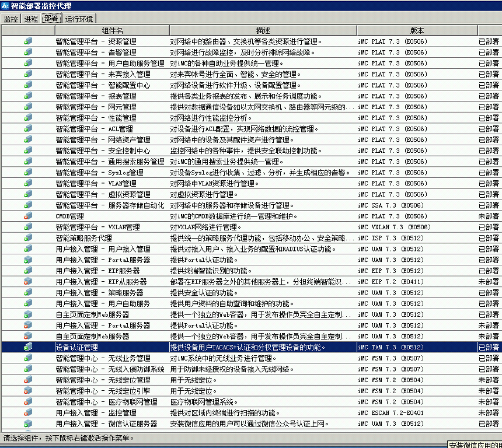Click the icon beside 微信认证服务器 row
This screenshot has width=502, height=448.
coord(28,423)
